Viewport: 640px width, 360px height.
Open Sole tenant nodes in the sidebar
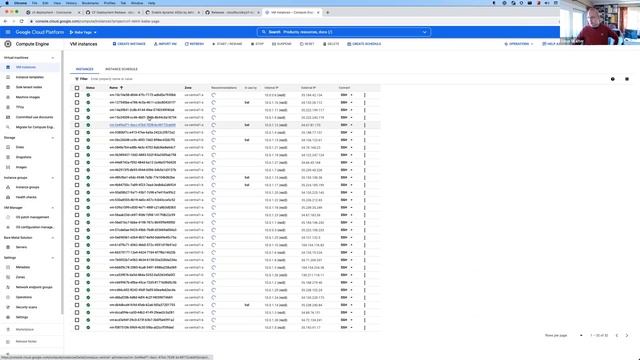tap(29, 87)
